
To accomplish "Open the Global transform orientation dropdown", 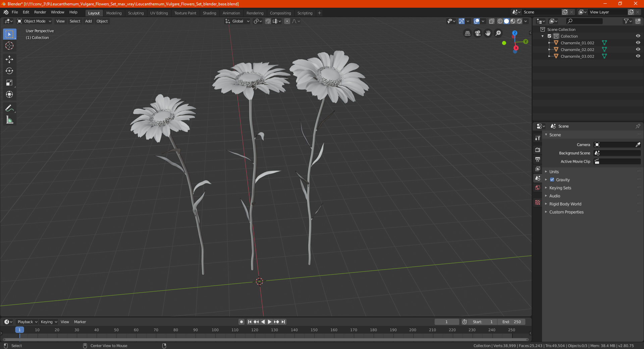I will pyautogui.click(x=237, y=21).
